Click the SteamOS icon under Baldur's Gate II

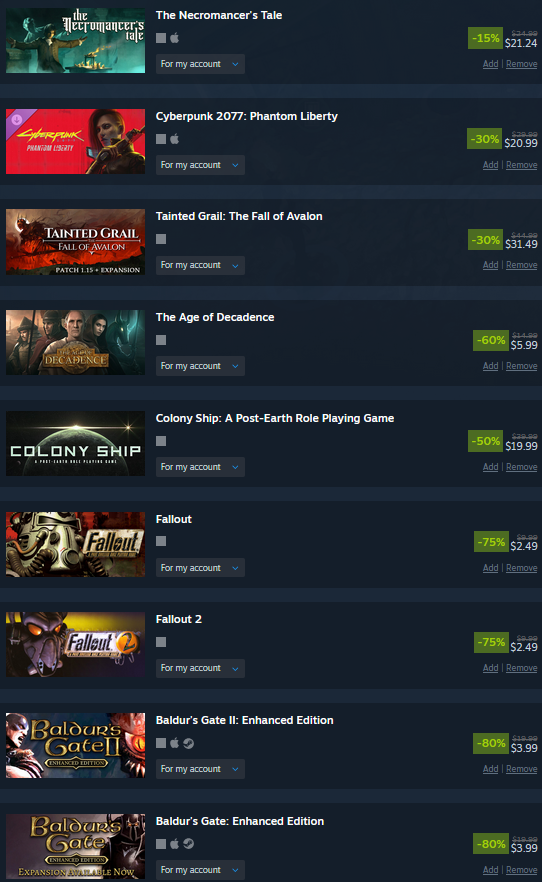[188, 743]
